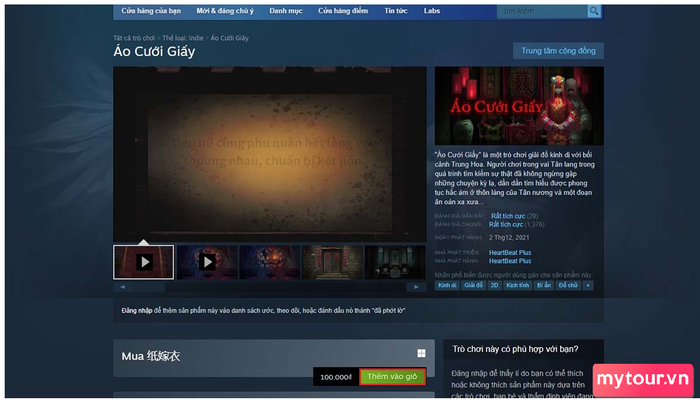Click the main video player area
The image size is (700, 405).
270,154
